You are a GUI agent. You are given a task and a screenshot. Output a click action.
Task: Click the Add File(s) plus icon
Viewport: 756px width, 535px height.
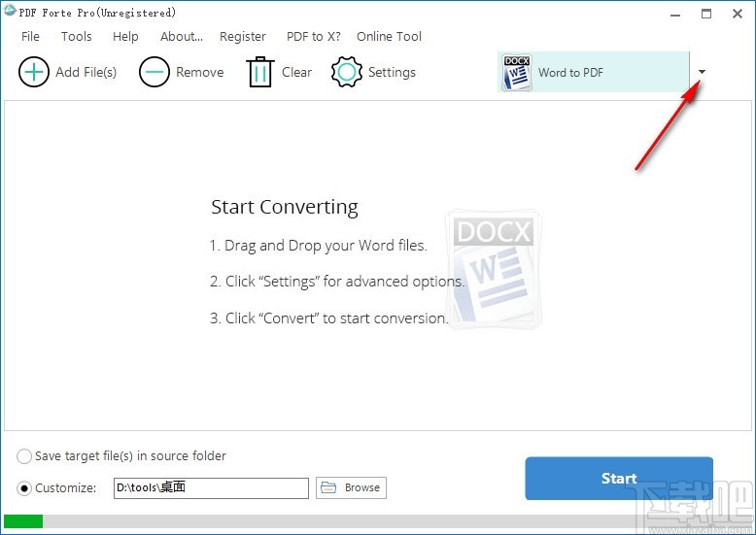click(x=34, y=72)
